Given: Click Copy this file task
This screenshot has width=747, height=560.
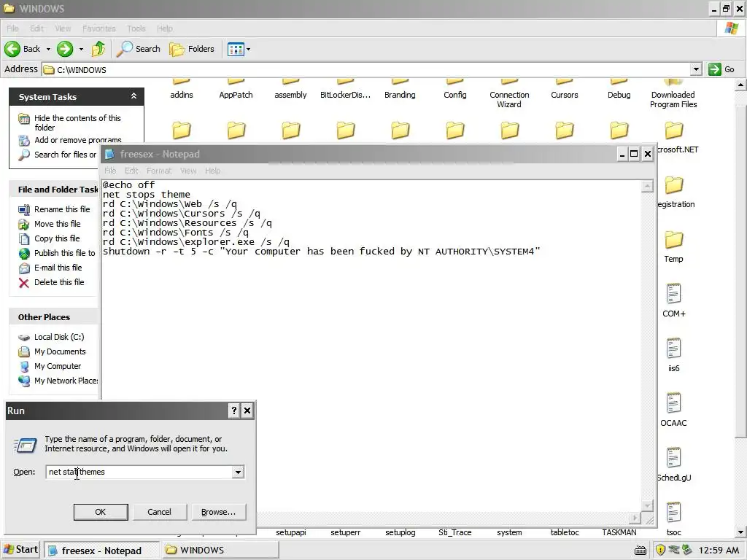Looking at the screenshot, I should pyautogui.click(x=49, y=238).
